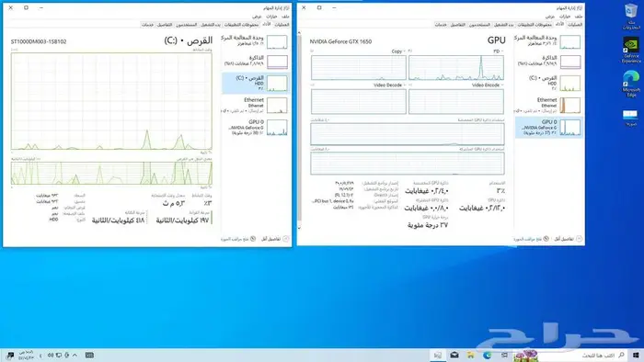Select CPU item in Disk window sidebar

coord(256,41)
